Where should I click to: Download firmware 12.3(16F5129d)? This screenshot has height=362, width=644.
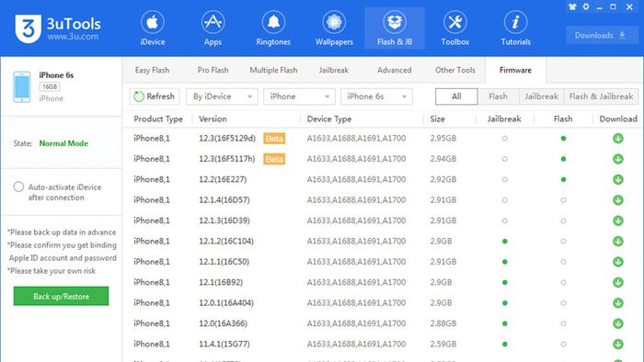pos(618,139)
